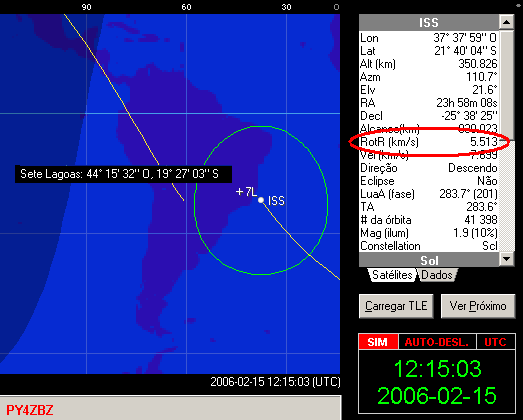Click the green 12:15:03 clock display
Image resolution: width=523 pixels, height=420 pixels.
tap(437, 369)
